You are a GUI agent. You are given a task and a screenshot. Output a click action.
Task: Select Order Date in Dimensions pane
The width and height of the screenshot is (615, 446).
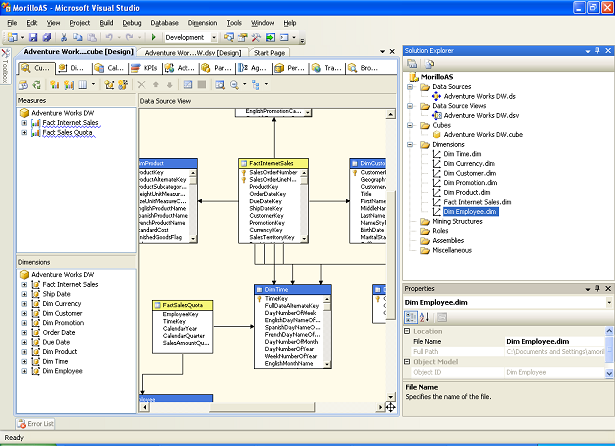click(x=59, y=333)
